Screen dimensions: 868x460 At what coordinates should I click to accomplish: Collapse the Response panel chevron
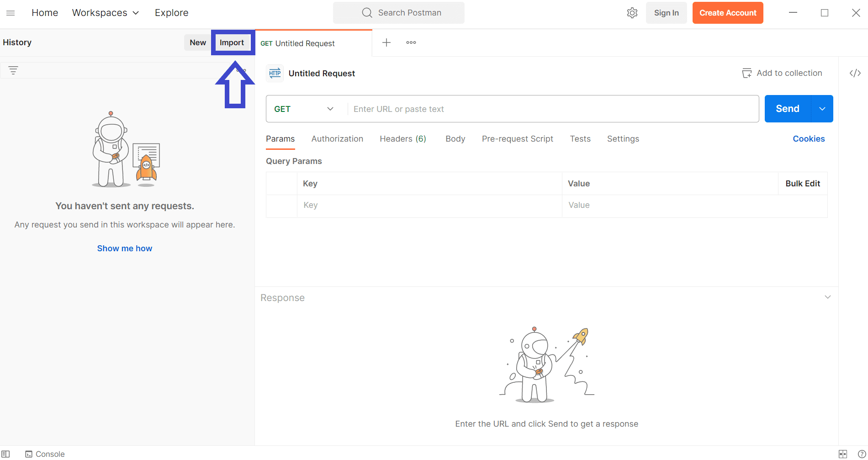(x=828, y=297)
